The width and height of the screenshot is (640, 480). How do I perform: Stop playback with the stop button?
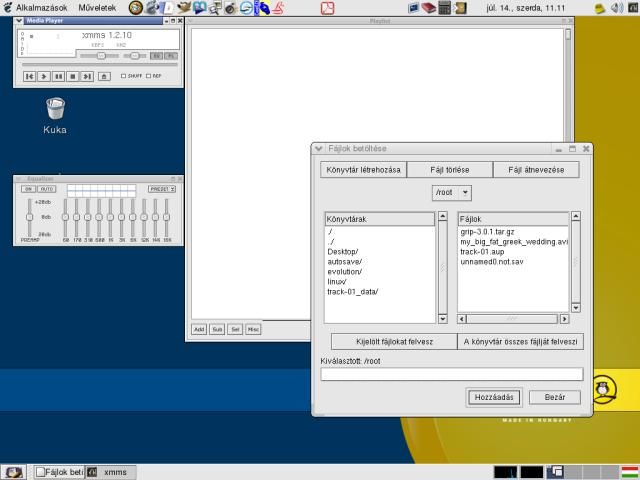coord(73,76)
